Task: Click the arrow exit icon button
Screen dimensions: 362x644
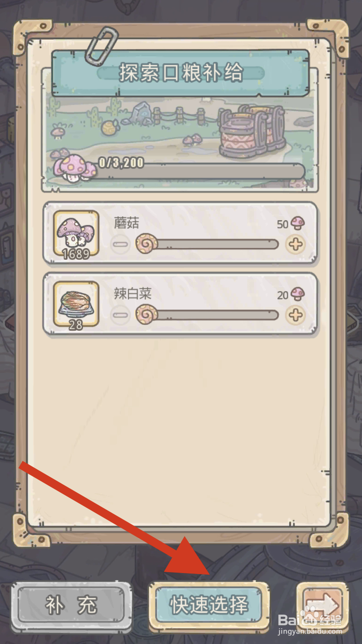Action: click(x=322, y=606)
